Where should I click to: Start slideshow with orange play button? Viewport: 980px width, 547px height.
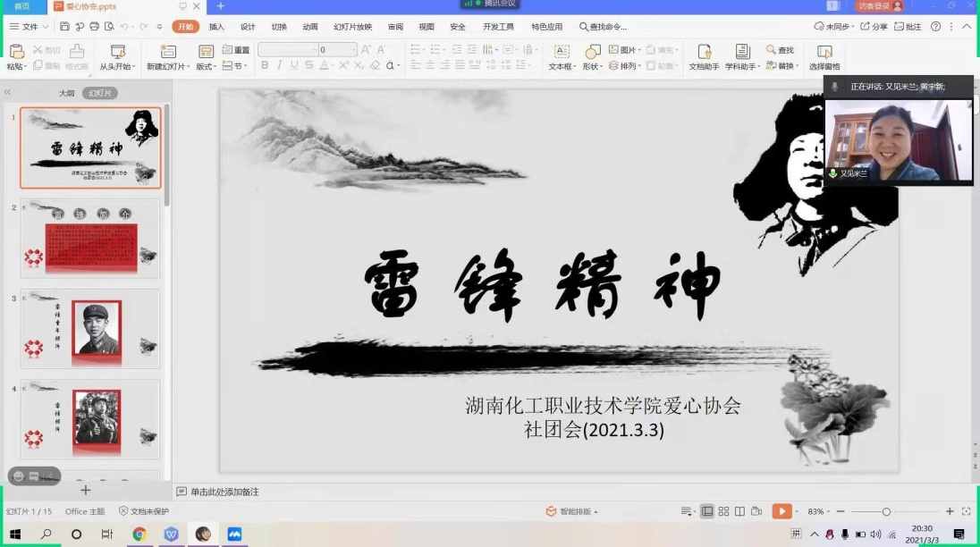(781, 511)
